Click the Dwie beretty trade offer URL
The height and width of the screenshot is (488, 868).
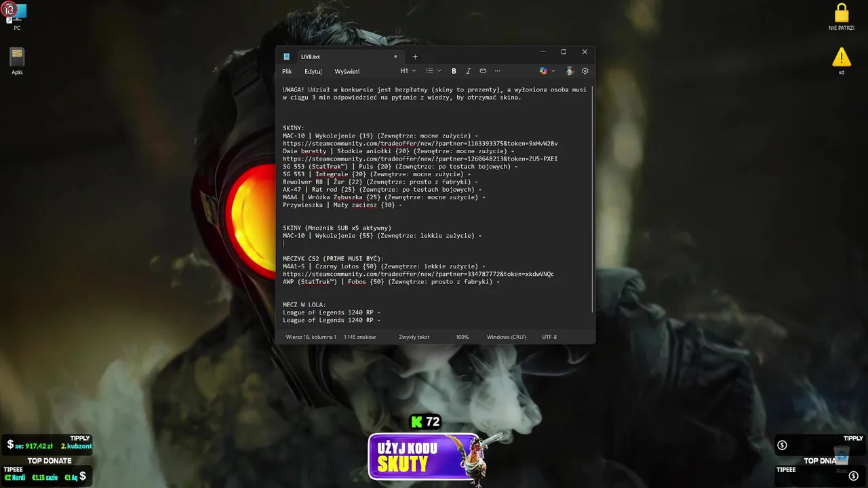(x=420, y=159)
